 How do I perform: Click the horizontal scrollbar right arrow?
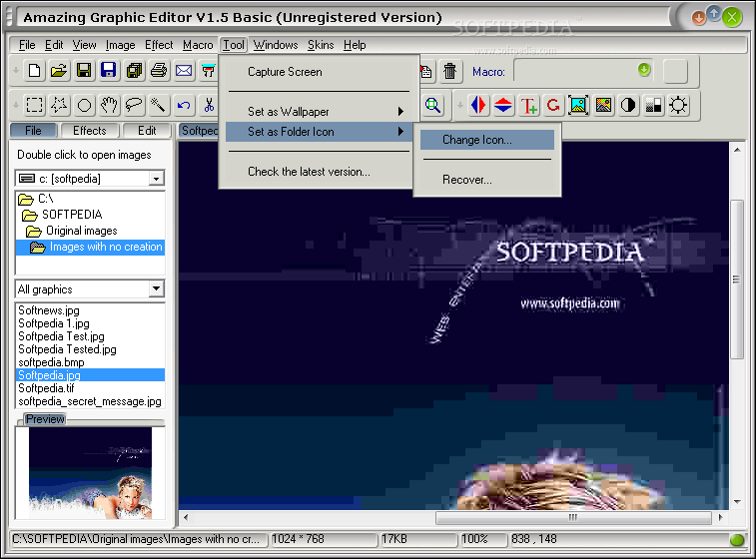[720, 517]
